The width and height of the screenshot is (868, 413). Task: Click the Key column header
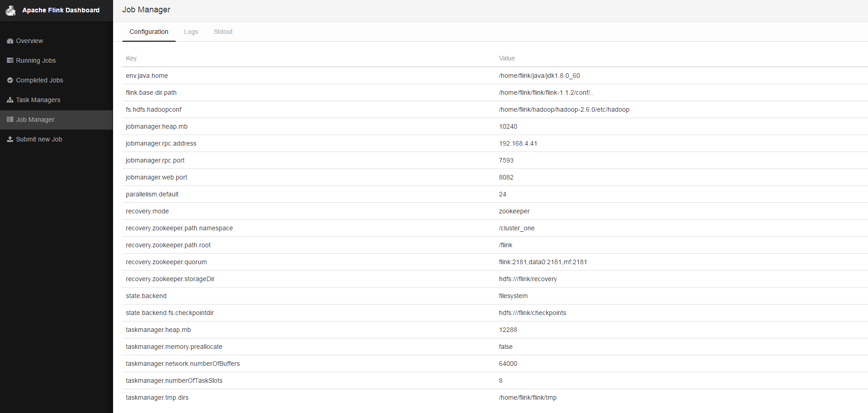tap(131, 58)
